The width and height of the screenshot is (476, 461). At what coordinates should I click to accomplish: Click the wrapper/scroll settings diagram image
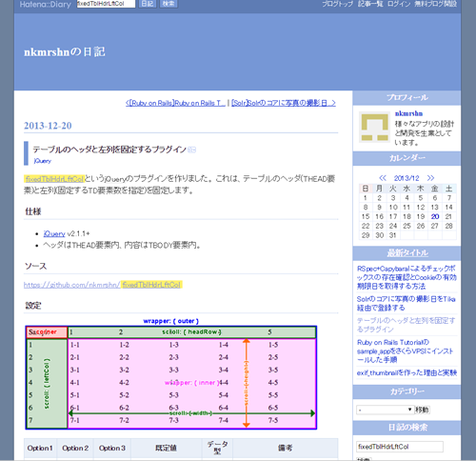(171, 374)
